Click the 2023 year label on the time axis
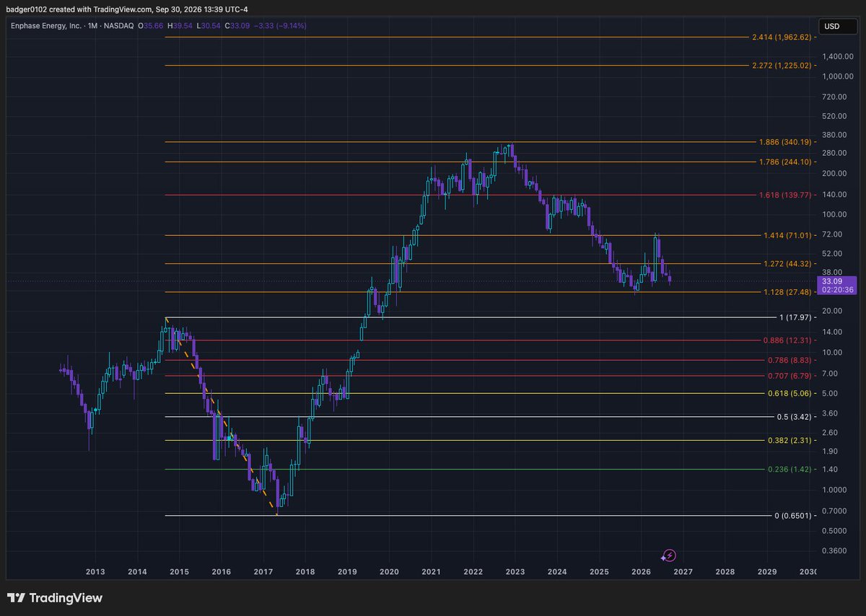 tap(515, 572)
